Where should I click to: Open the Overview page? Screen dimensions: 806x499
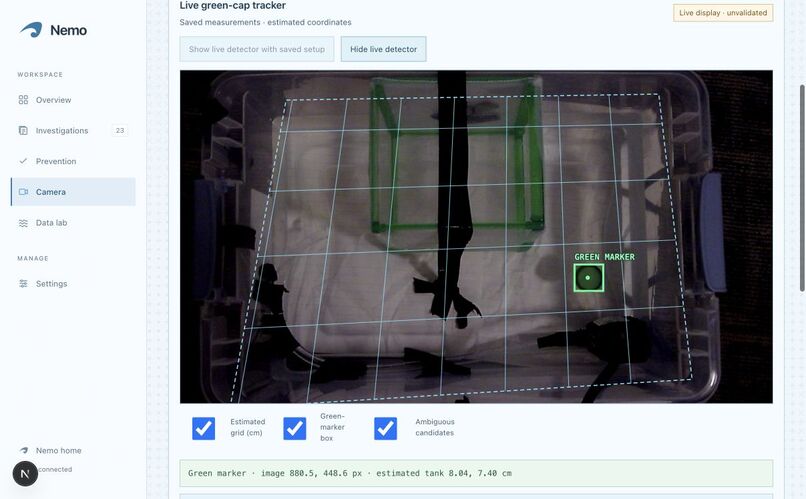73,100
